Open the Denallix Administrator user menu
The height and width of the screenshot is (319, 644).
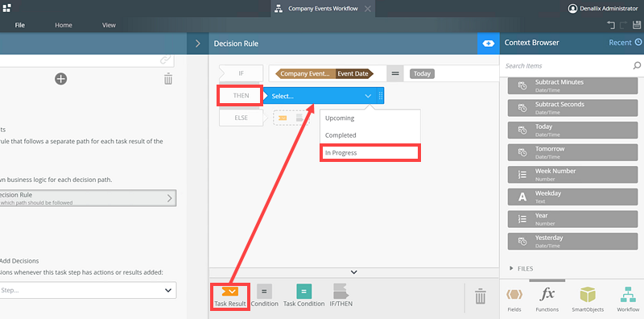pos(602,8)
